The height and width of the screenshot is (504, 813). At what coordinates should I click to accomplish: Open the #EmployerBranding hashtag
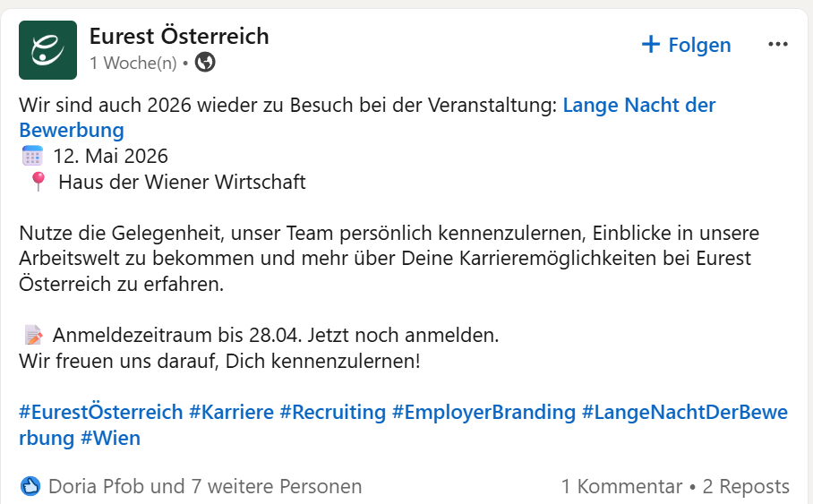[484, 412]
